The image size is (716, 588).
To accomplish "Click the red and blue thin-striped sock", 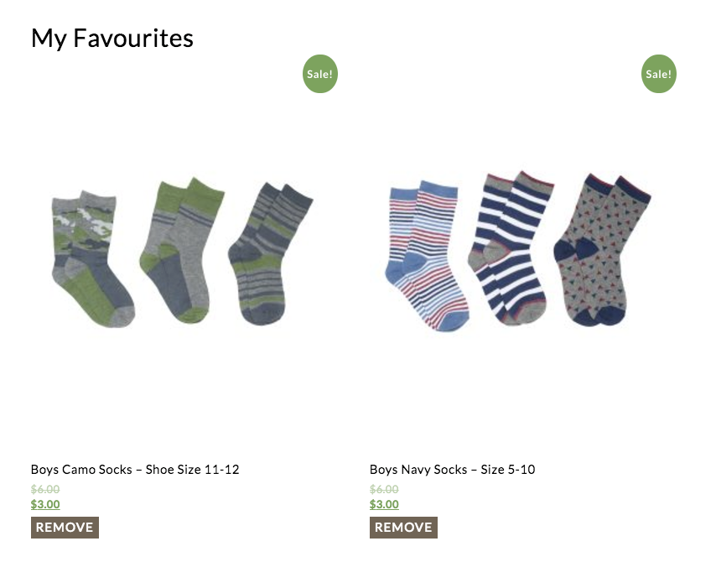I will point(427,256).
